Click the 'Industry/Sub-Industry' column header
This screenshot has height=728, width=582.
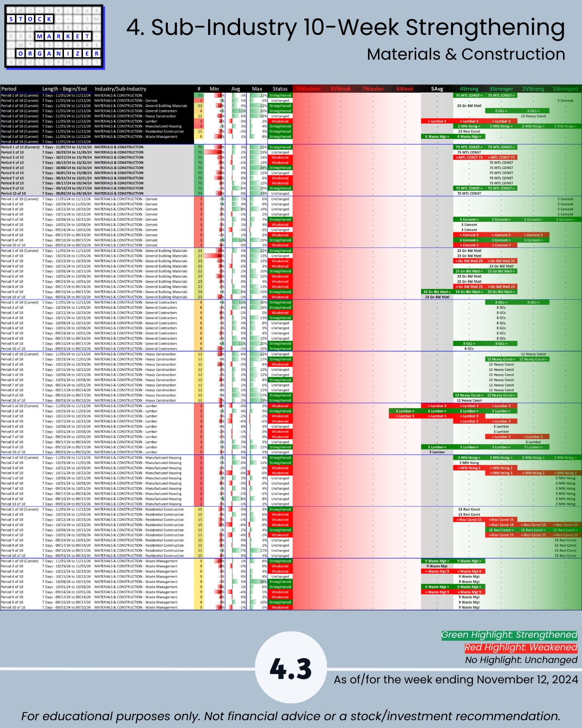120,89
